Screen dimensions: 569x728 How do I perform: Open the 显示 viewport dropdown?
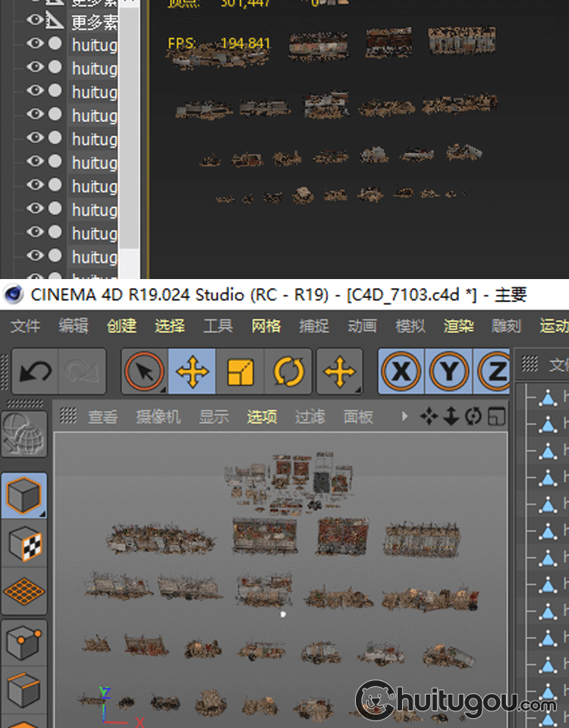pos(213,416)
